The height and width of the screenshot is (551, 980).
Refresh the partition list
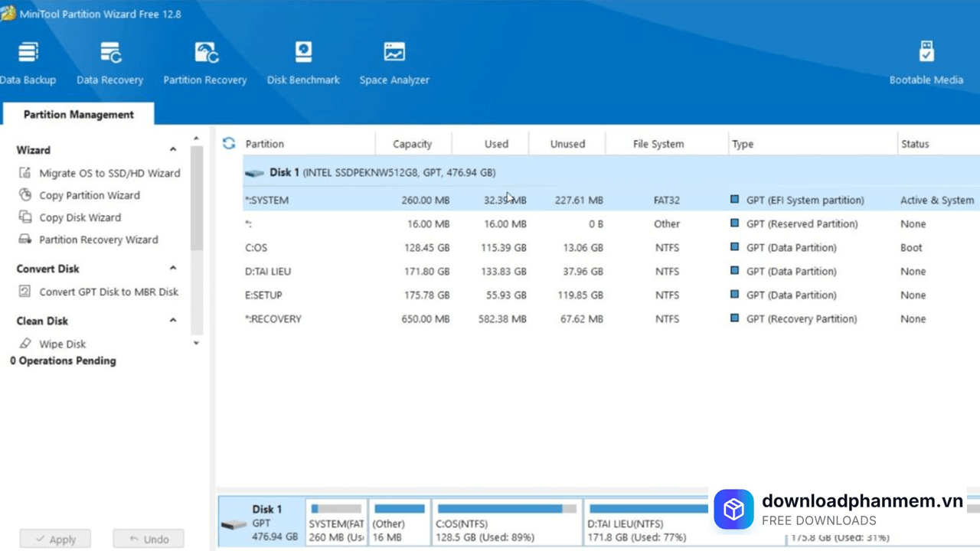[x=228, y=144]
